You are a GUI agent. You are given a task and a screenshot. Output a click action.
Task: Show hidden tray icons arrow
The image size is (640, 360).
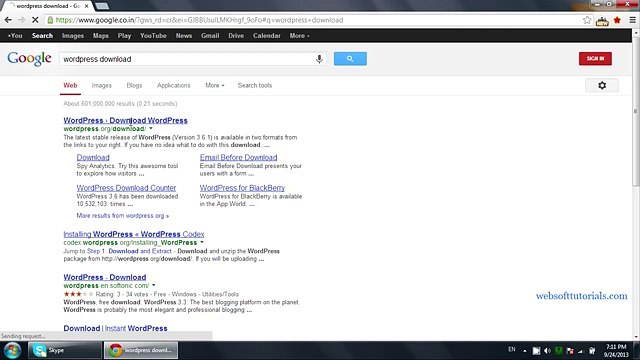pos(524,351)
